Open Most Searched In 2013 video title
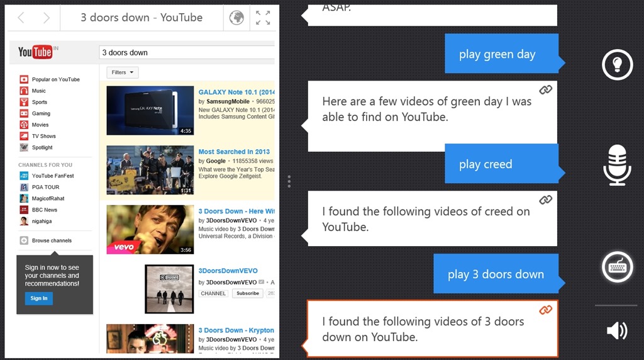This screenshot has width=644, height=360. tap(234, 152)
